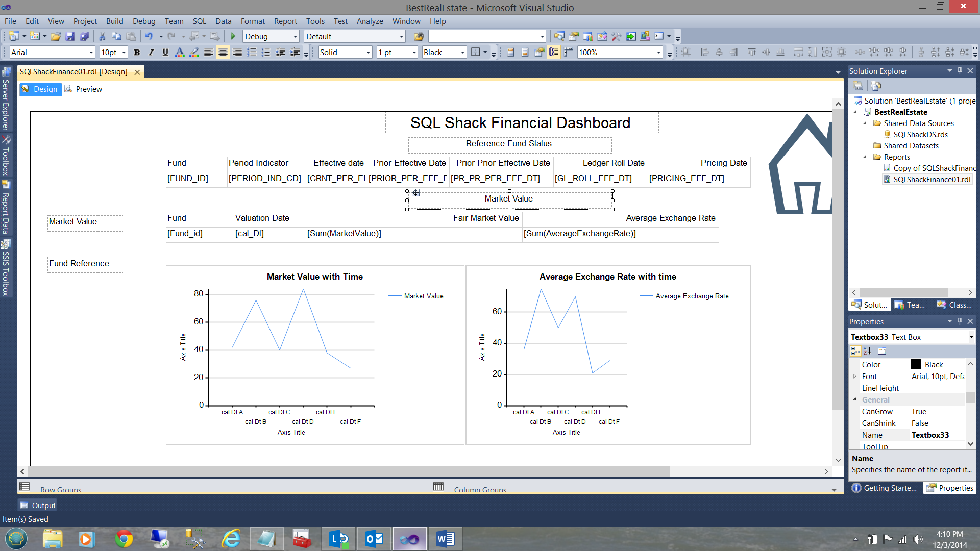Toggle center text alignment
The width and height of the screenshot is (980, 551).
223,52
